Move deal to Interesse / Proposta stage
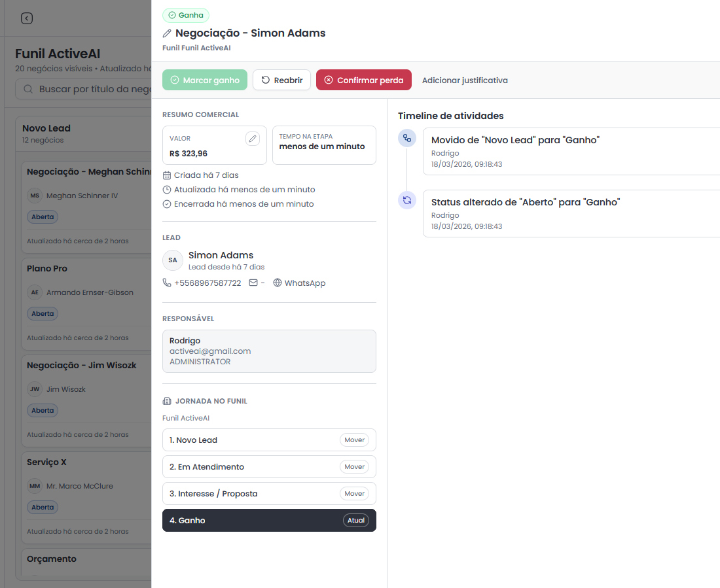Screen dimensions: 720x588 click(x=354, y=494)
